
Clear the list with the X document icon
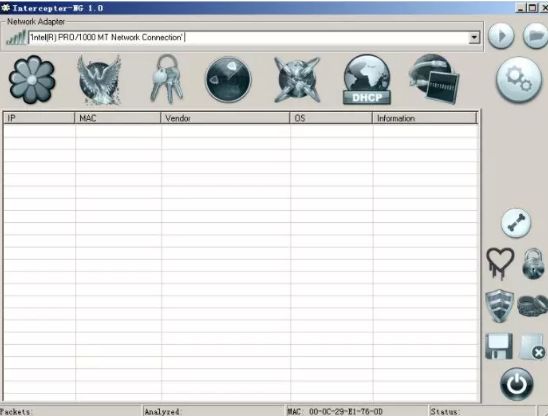point(532,347)
